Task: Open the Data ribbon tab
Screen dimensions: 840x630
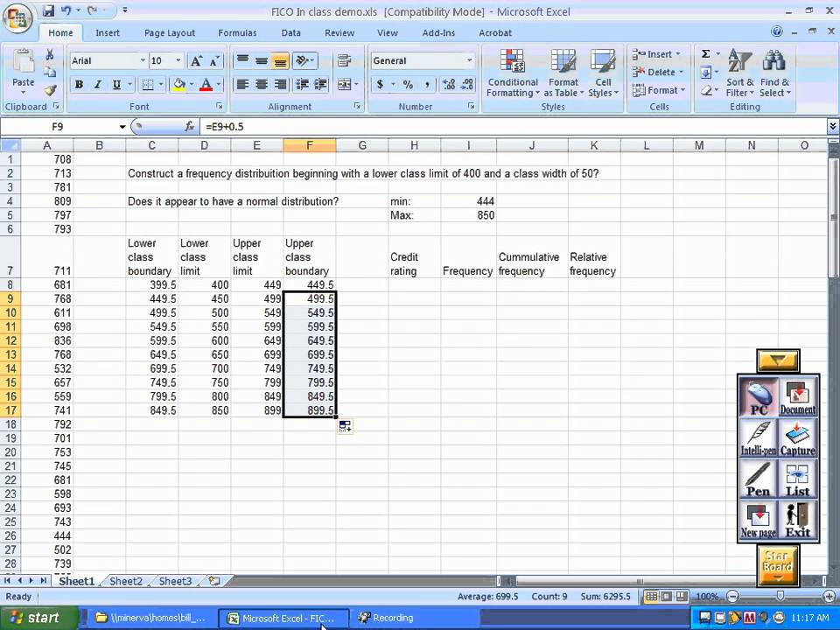Action: pyautogui.click(x=290, y=32)
